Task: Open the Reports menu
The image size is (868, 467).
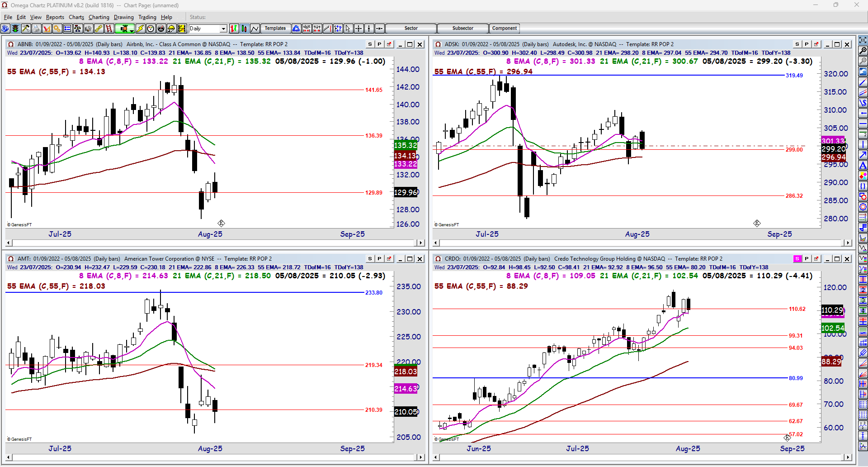Action: [55, 17]
